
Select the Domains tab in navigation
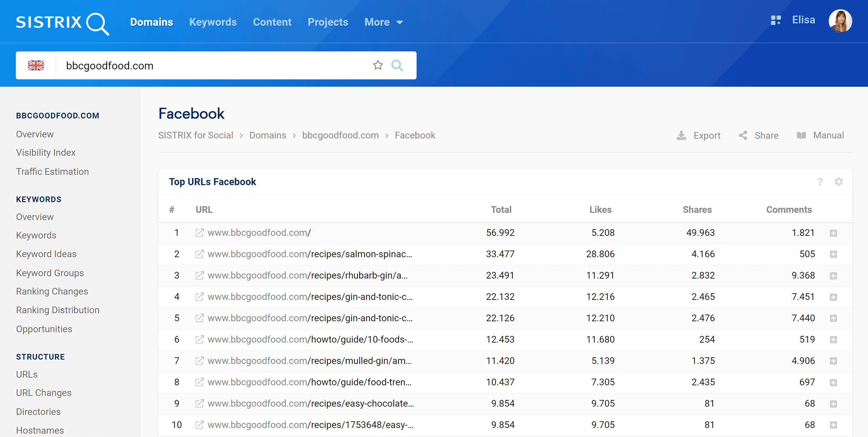152,22
